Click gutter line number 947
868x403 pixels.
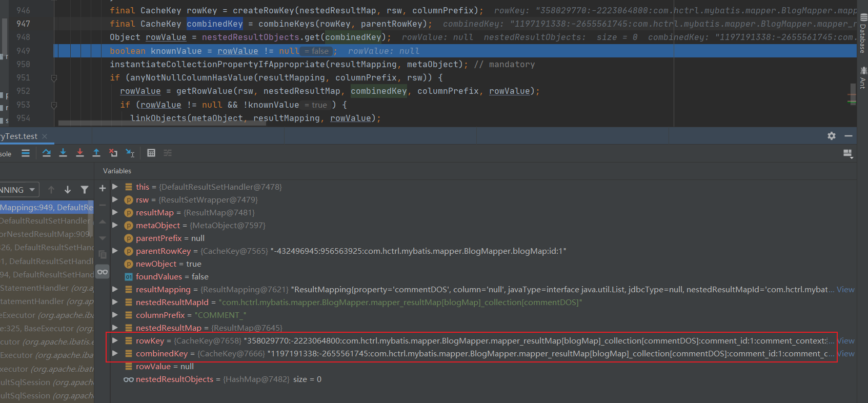23,24
